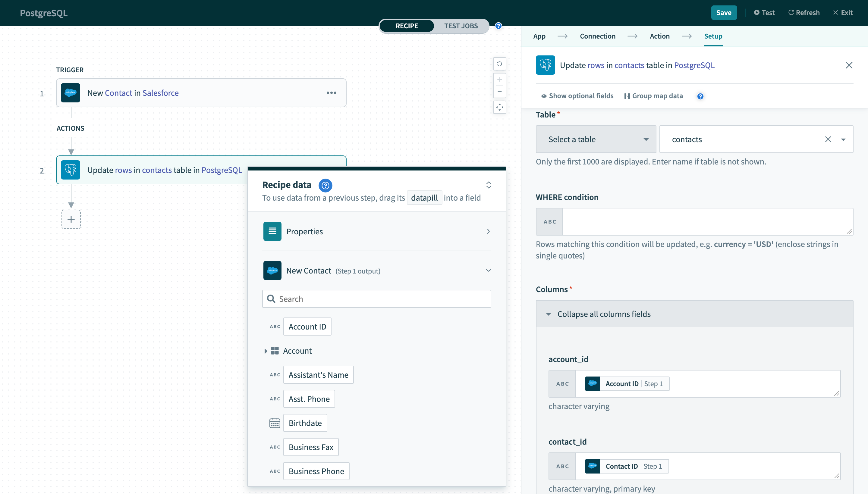Switch to the RECIPE tab
This screenshot has width=868, height=494.
coord(407,26)
